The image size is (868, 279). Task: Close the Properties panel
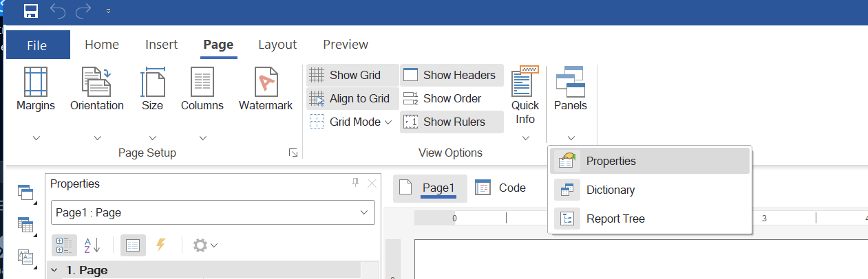tap(372, 183)
